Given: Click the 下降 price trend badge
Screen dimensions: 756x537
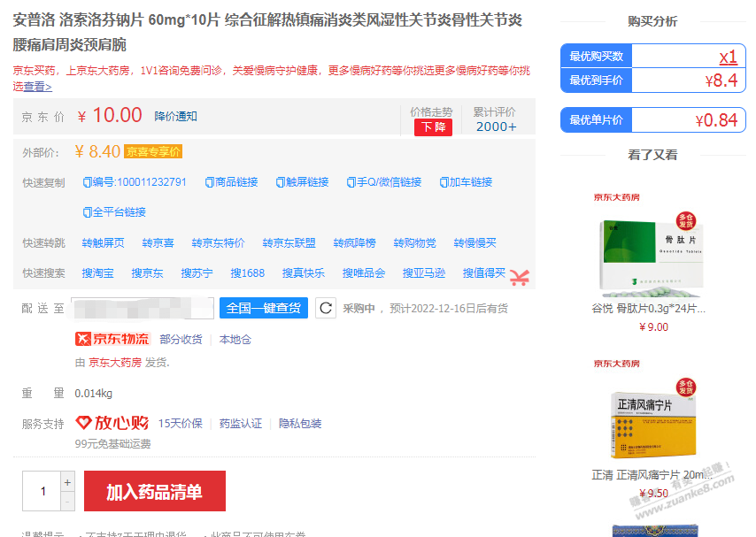Looking at the screenshot, I should [x=432, y=127].
